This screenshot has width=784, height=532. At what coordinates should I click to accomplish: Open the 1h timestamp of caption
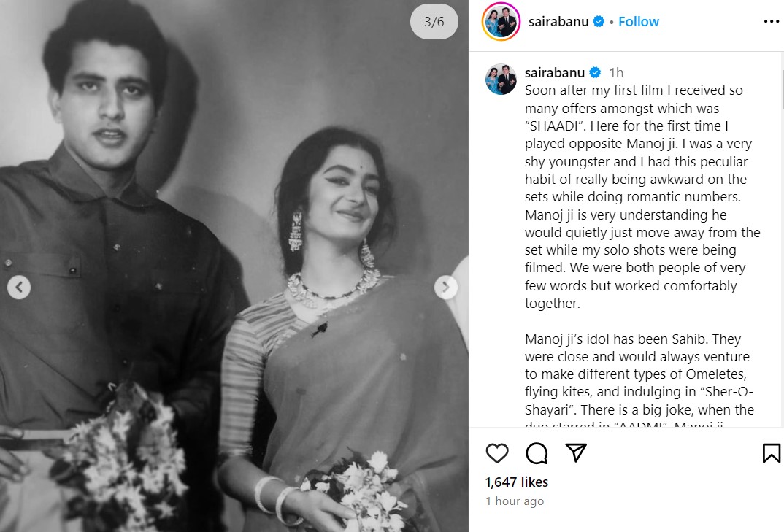pyautogui.click(x=616, y=72)
